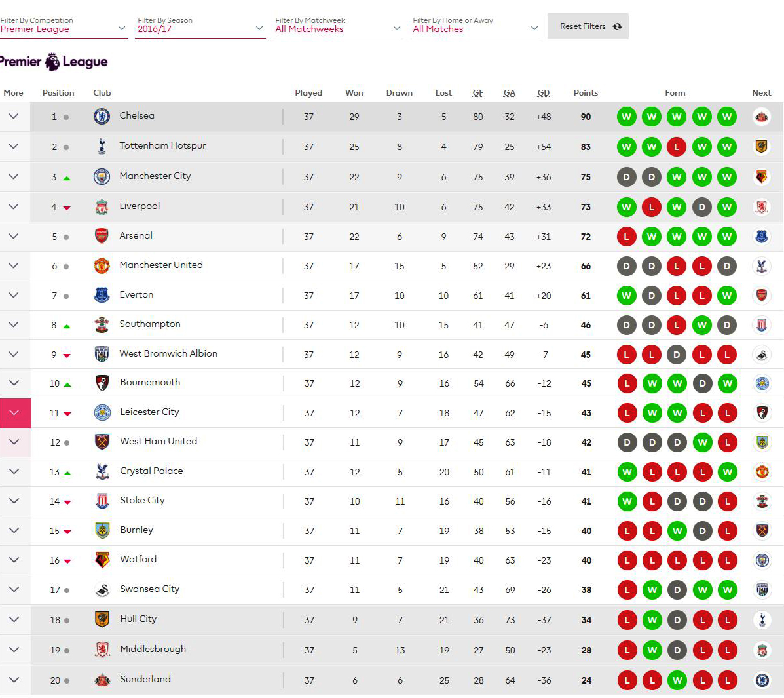Click the GF column header
Viewport: 784px width, 698px height.
478,93
